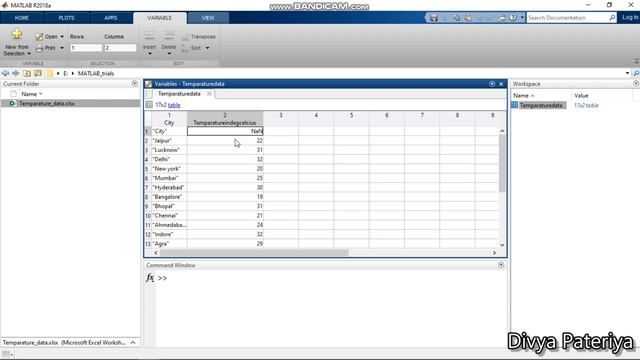Click the MATLAB_trials folder in the path
The image size is (640, 360).
96,73
